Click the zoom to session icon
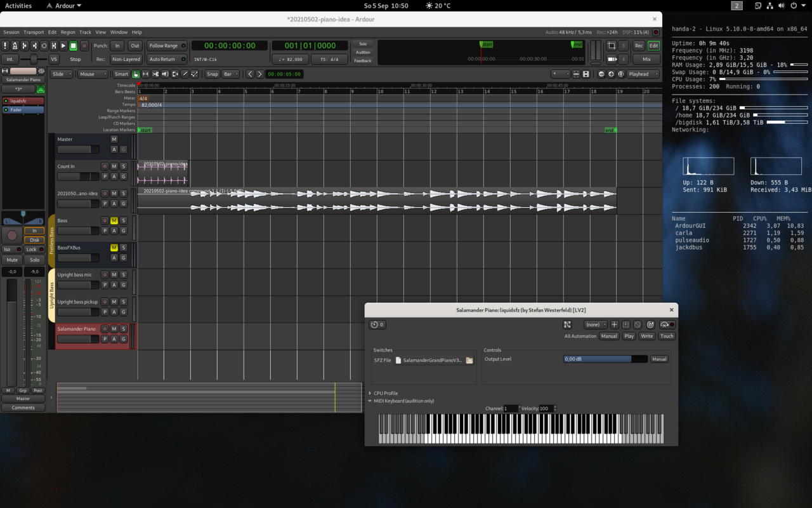Viewport: 812px width, 508px height. point(620,74)
